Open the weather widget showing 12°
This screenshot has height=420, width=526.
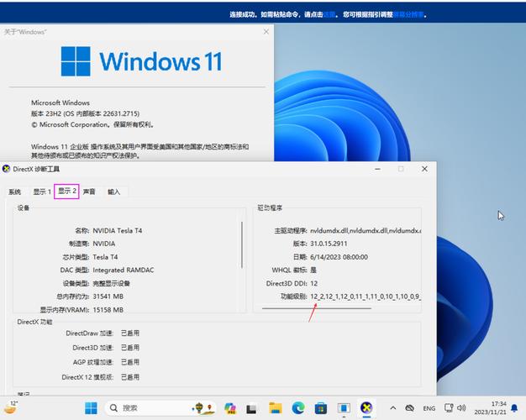[x=11, y=407]
